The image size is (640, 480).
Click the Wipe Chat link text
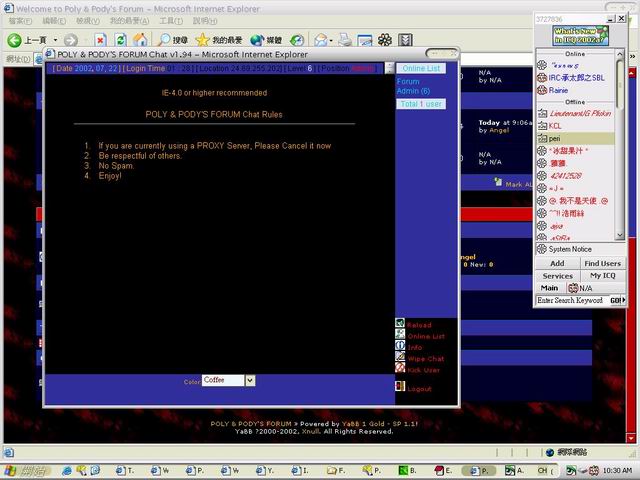[x=426, y=359]
